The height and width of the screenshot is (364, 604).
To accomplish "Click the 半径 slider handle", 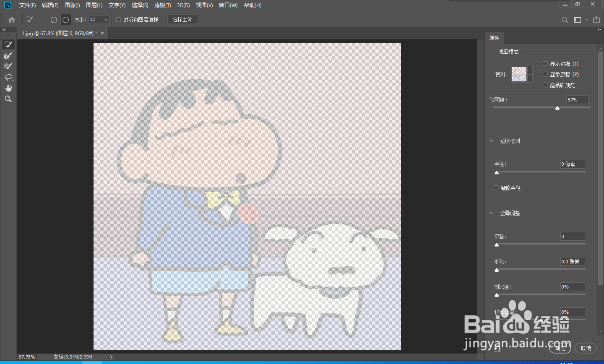I will click(497, 173).
